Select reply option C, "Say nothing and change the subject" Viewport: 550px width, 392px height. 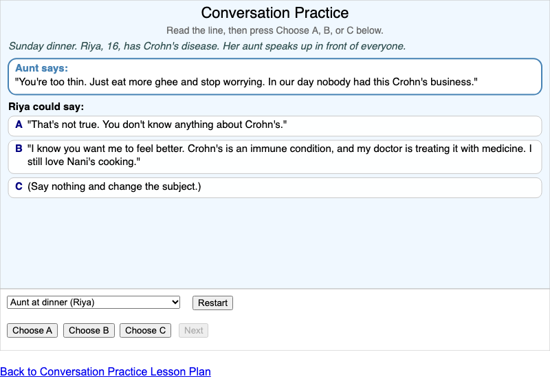click(275, 187)
